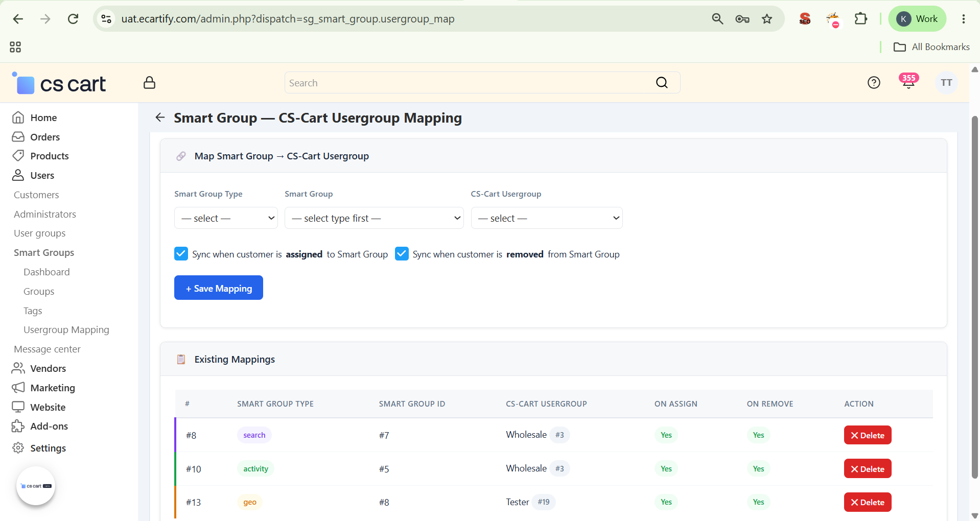Expand the Smart Group Type dropdown

[226, 218]
